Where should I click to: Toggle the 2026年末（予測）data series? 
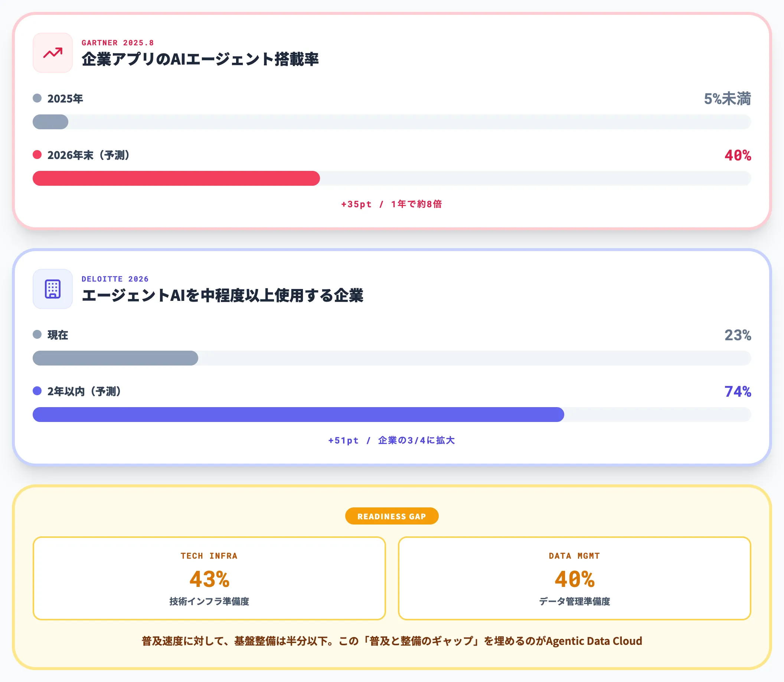point(88,155)
